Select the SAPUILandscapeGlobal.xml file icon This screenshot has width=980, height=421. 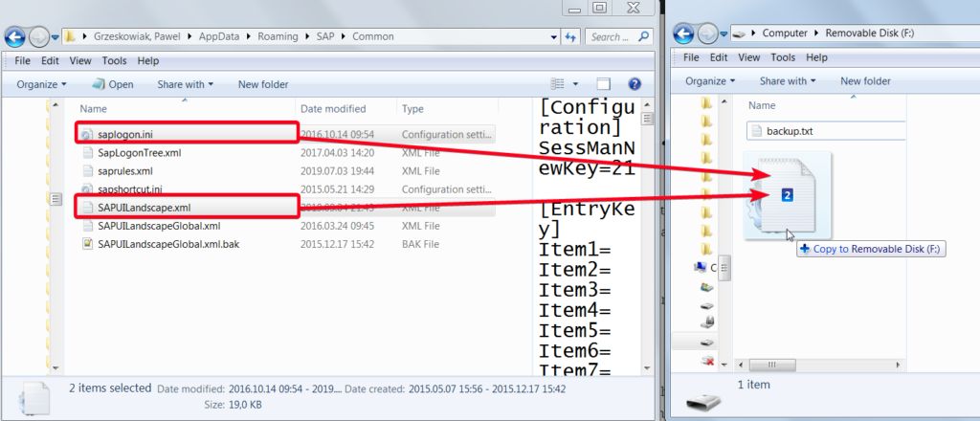click(x=87, y=226)
